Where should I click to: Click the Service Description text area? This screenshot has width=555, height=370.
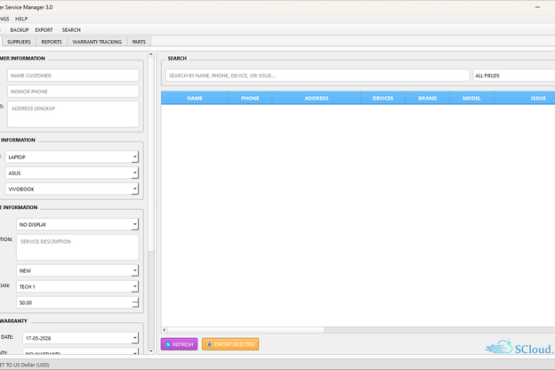pos(78,247)
